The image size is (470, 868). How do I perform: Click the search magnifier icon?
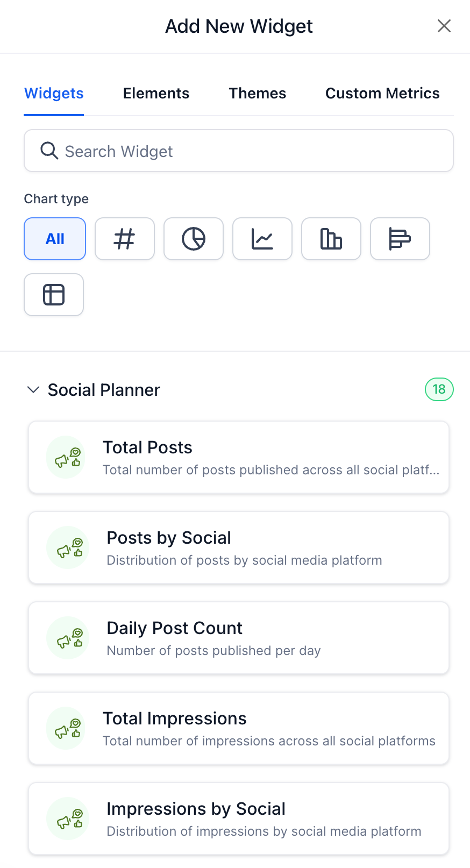pyautogui.click(x=49, y=151)
